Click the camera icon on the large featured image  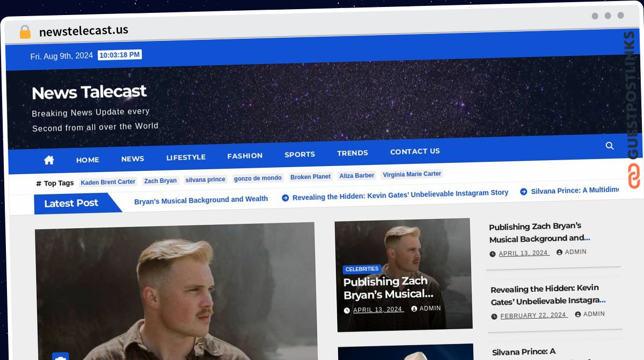point(60,357)
